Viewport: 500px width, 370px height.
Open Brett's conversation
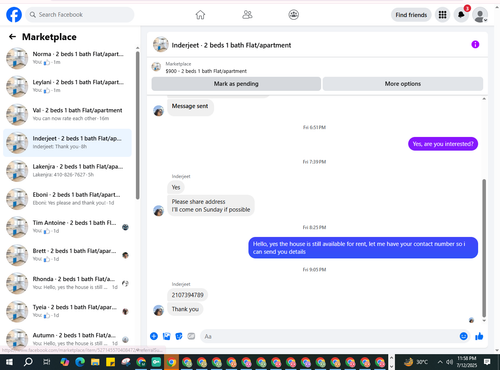click(x=67, y=255)
